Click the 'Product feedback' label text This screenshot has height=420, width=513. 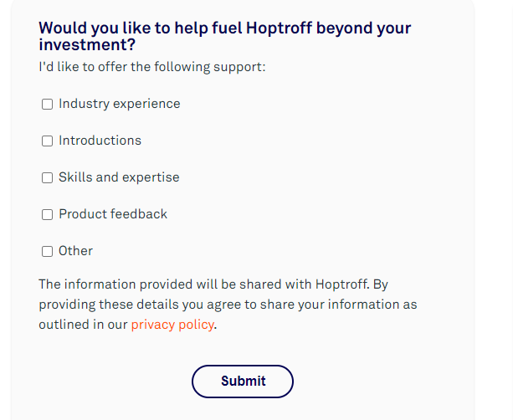click(113, 214)
